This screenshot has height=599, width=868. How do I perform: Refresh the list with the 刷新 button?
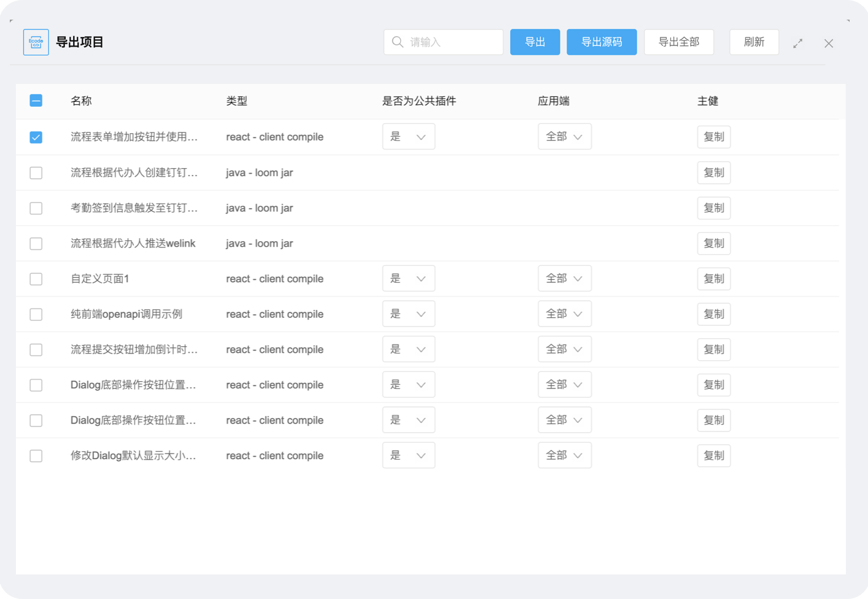[x=754, y=42]
